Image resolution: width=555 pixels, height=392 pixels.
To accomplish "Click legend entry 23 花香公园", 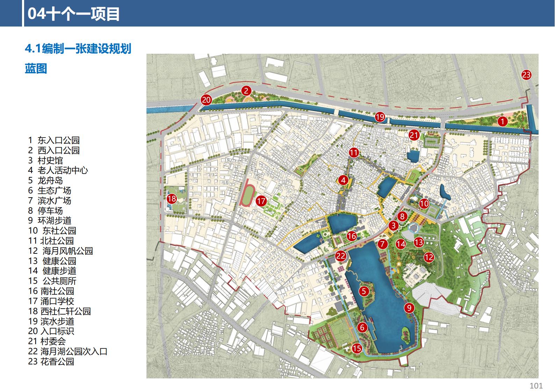I will (51, 362).
